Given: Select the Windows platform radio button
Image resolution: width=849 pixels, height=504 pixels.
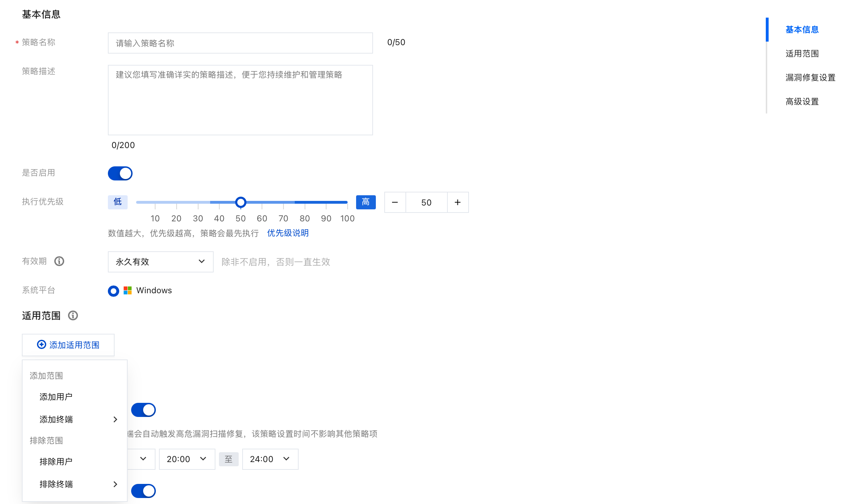Looking at the screenshot, I should pos(114,291).
